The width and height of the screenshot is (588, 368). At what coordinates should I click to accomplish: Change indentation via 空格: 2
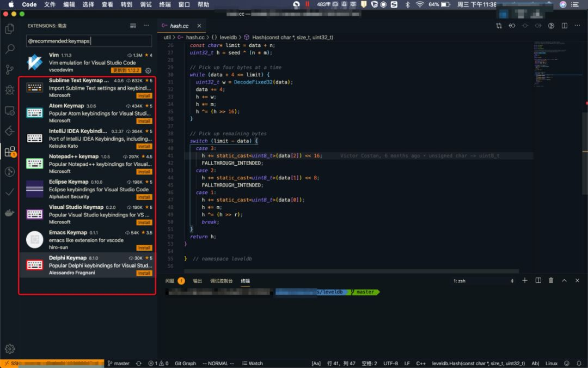[369, 363]
